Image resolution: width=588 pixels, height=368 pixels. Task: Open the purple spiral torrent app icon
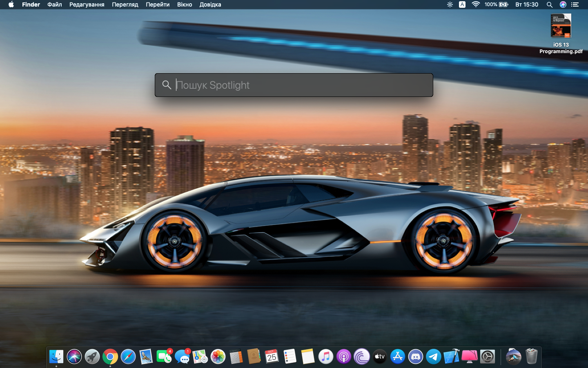click(x=362, y=357)
